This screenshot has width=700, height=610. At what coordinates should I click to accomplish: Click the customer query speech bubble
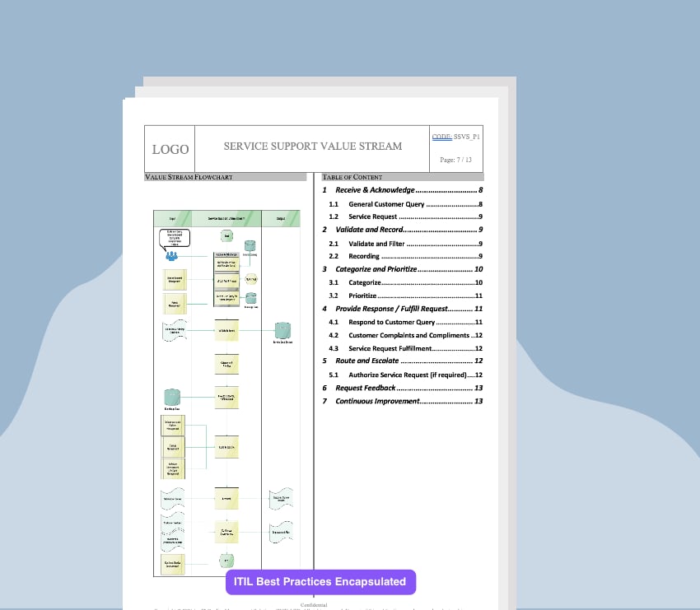[174, 238]
